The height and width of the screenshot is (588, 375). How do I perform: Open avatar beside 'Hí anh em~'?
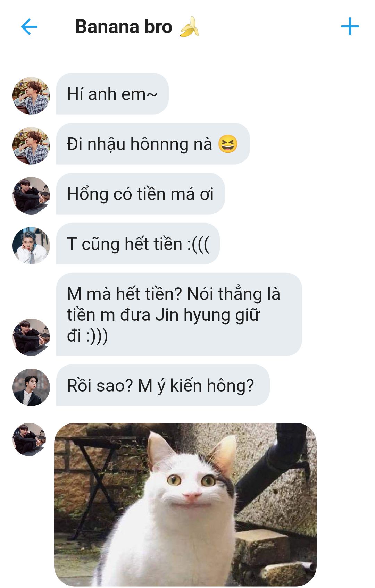pos(31,96)
